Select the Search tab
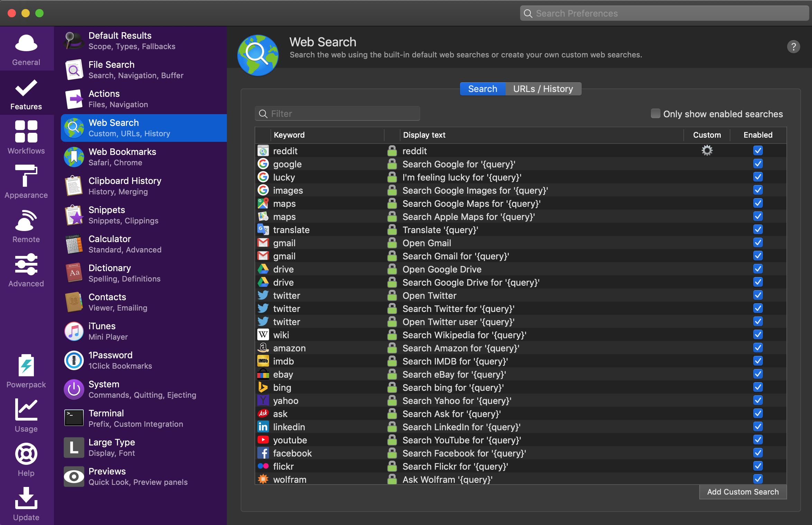The image size is (812, 525). tap(482, 89)
